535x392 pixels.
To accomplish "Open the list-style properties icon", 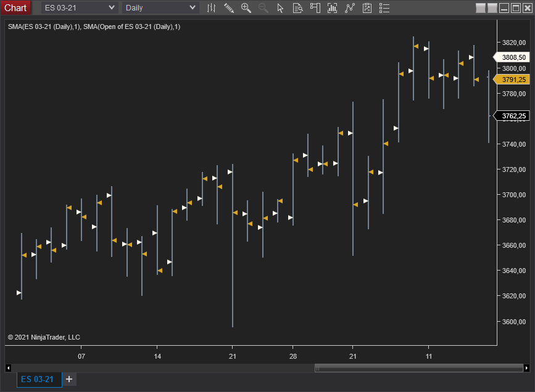I will click(384, 8).
